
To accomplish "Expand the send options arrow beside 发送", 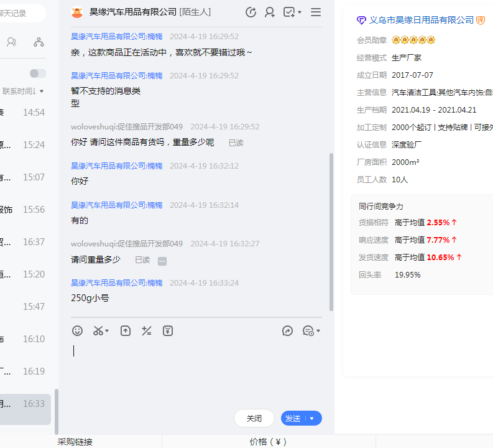I will pyautogui.click(x=312, y=419).
